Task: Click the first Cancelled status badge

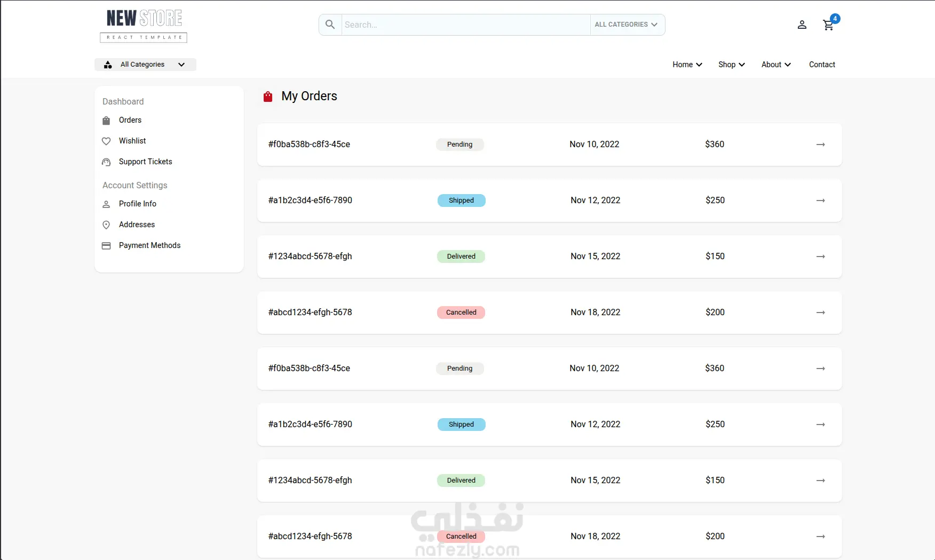Action: tap(461, 313)
